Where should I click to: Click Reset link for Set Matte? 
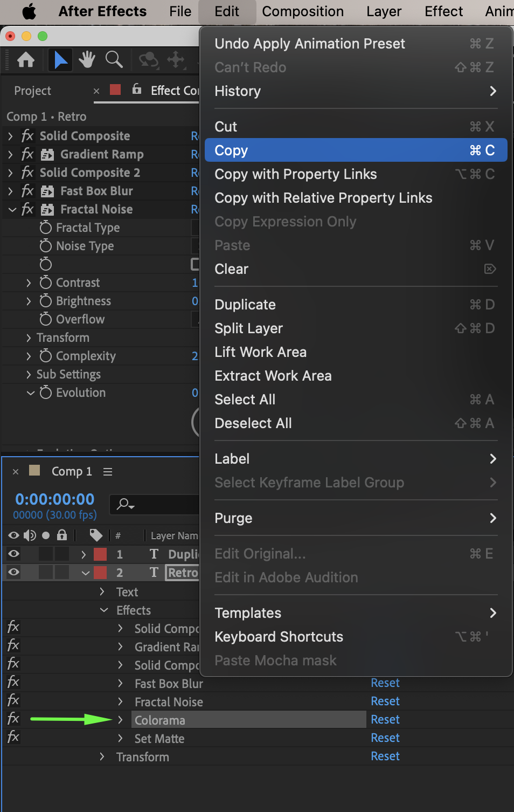click(x=385, y=738)
